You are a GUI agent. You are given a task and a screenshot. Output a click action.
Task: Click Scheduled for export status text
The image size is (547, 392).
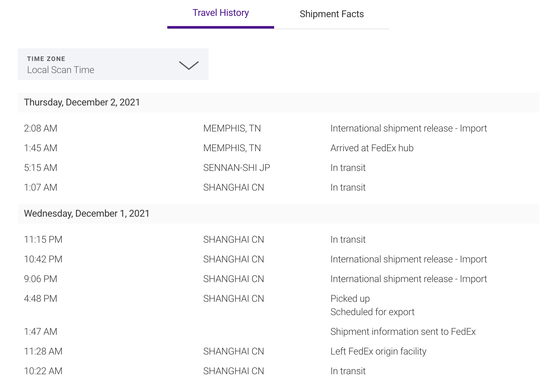tap(372, 312)
